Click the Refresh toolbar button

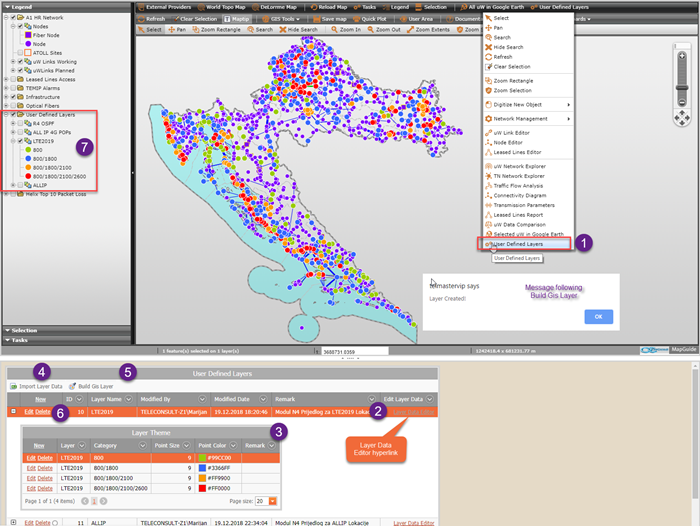[x=152, y=19]
